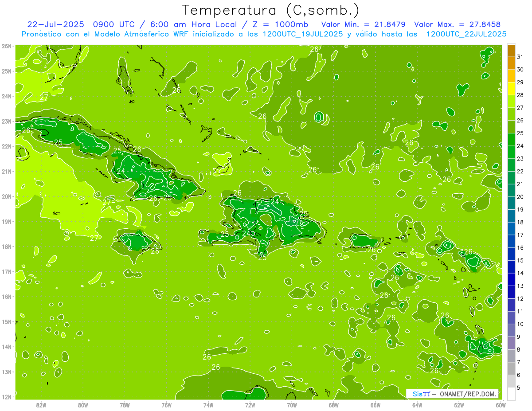Select the 16N latitude axis label

pos(7,297)
